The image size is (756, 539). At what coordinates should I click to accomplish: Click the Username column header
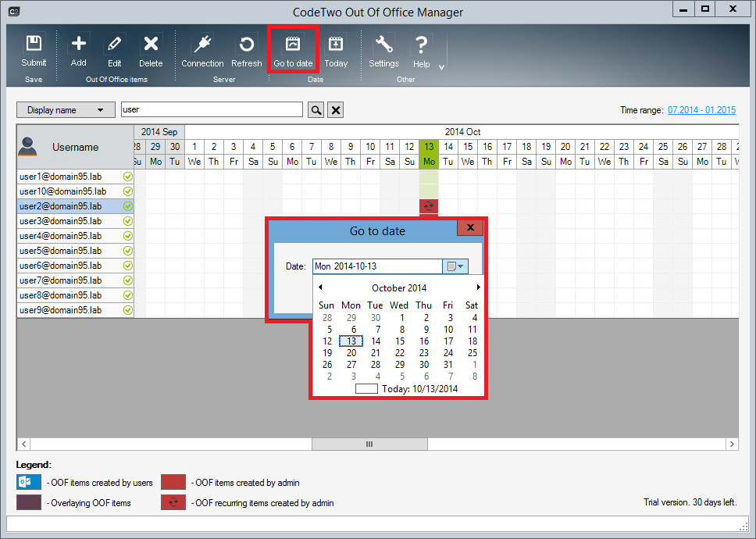(x=75, y=147)
